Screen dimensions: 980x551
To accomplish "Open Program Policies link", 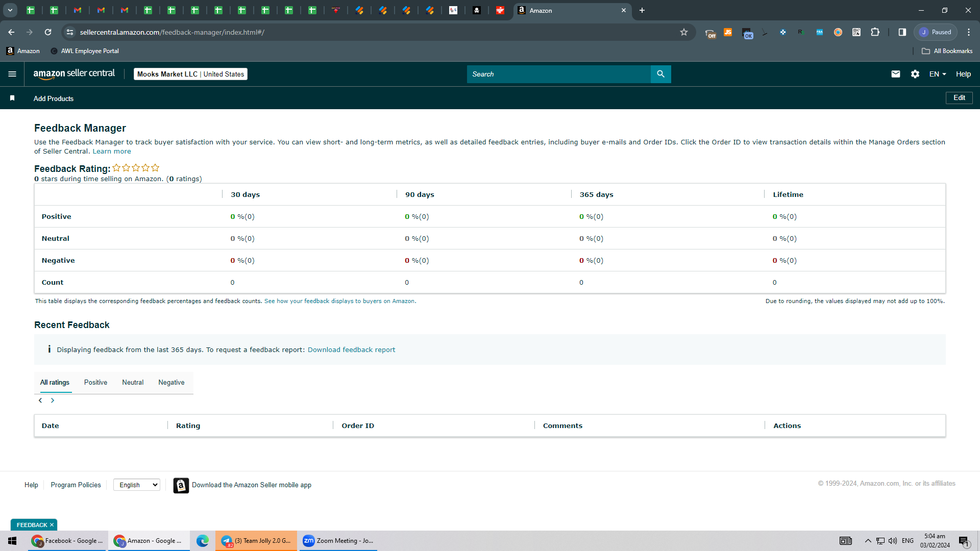I will [76, 485].
